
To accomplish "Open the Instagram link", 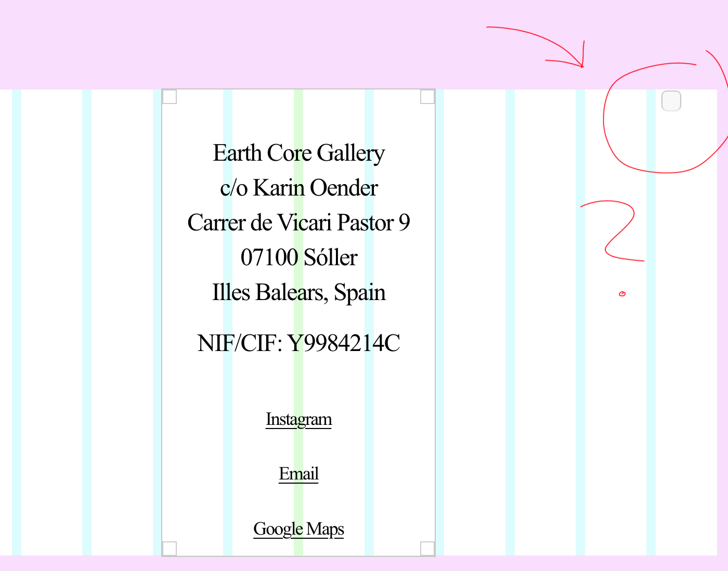I will pos(298,419).
